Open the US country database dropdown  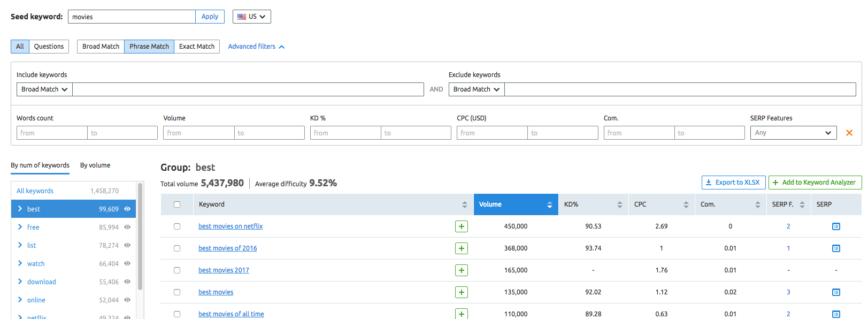251,17
